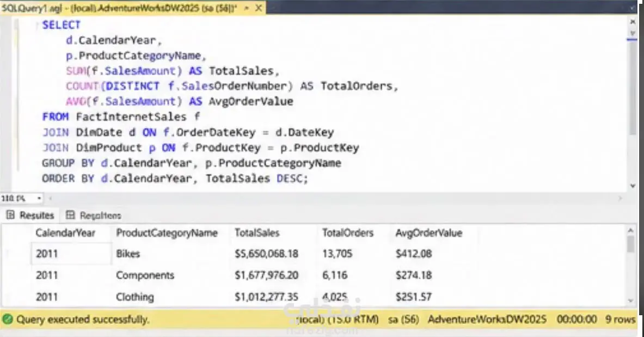
Task: Pin the SQLQuery1 tab
Action: coord(247,8)
